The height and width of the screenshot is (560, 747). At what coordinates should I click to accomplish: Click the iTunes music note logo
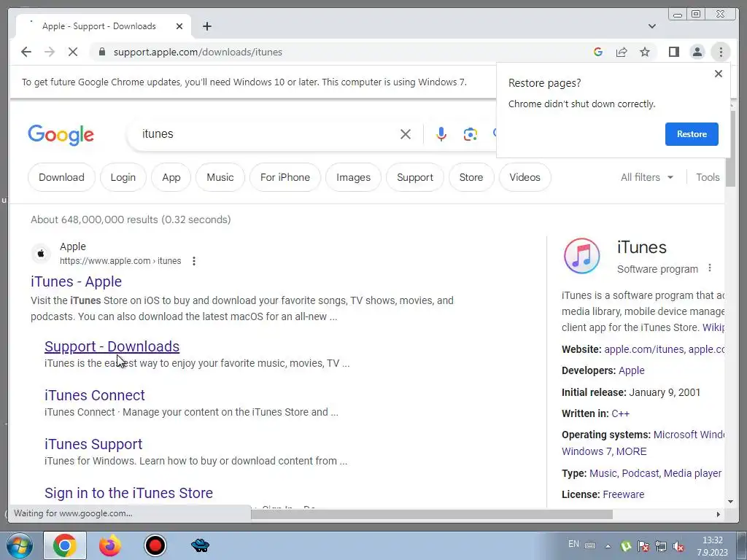coord(581,256)
